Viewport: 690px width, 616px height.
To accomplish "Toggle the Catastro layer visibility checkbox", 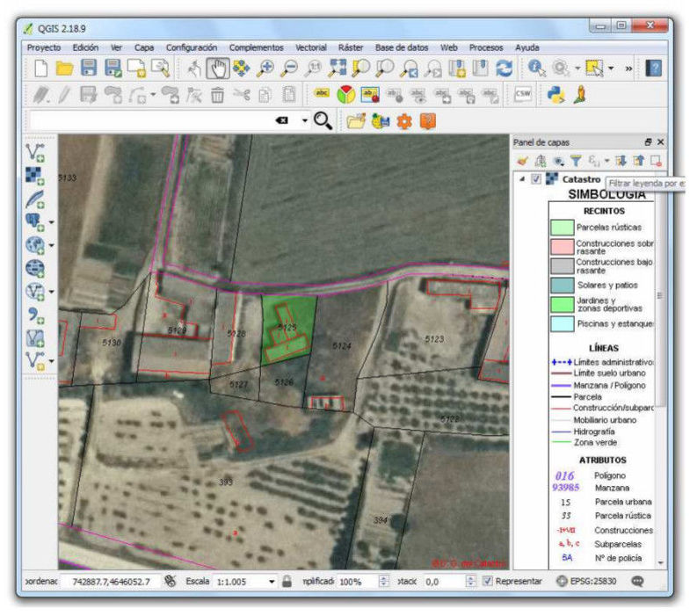I will point(536,179).
